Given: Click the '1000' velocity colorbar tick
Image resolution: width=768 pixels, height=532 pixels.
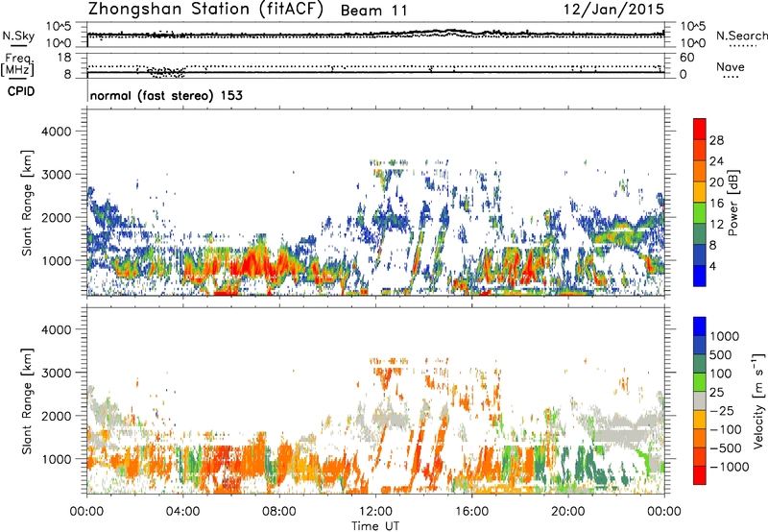Looking at the screenshot, I should pyautogui.click(x=725, y=336).
